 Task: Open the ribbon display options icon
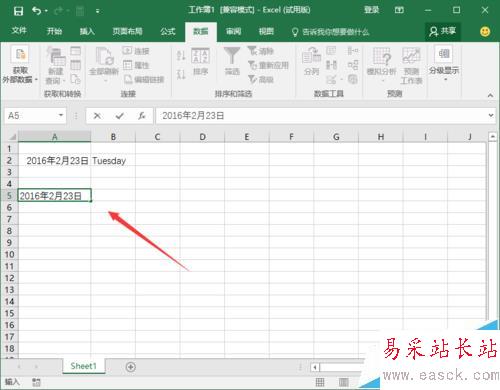(x=399, y=10)
